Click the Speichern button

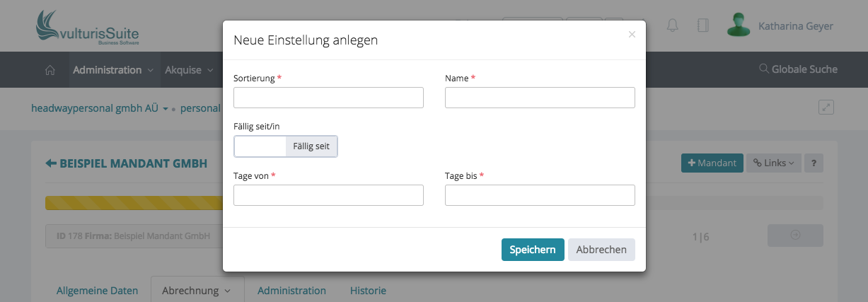(533, 250)
